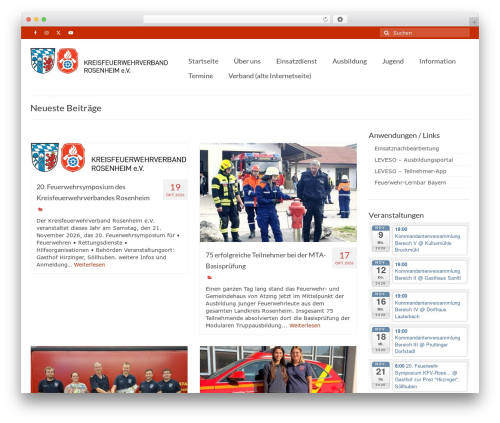Click Weiterlesen in the Feuerwehrsymposium post
Screen dimensions: 500x423
89,265
